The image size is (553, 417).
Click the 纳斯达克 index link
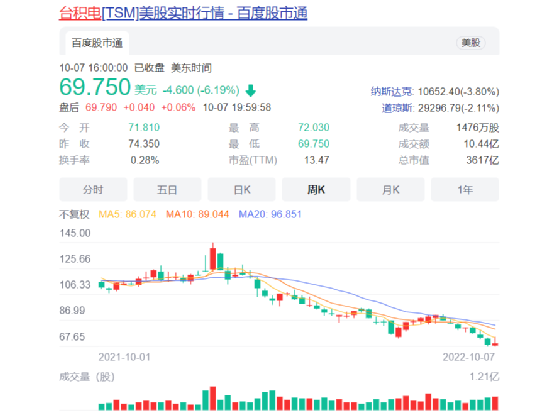coord(391,92)
